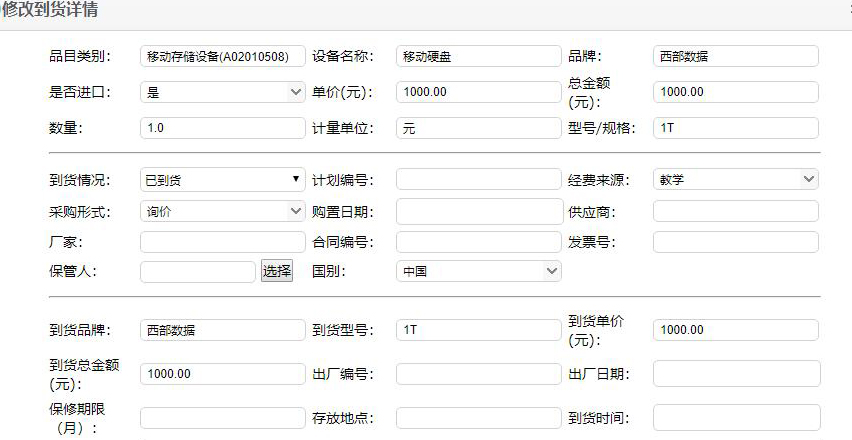Select the 供应商 input box
Image resolution: width=852 pixels, height=440 pixels.
point(736,211)
